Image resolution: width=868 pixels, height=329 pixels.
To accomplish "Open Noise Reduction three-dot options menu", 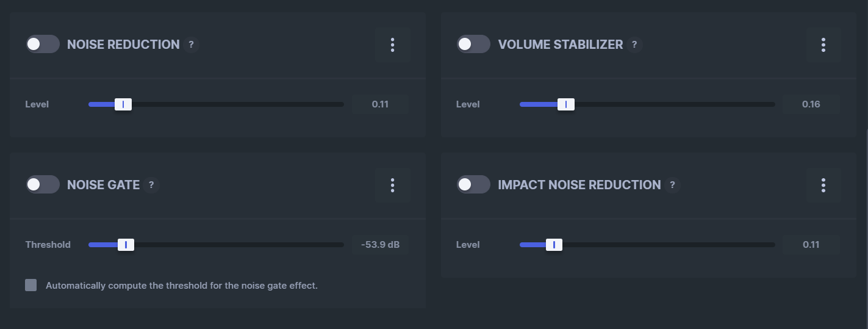I will (392, 45).
